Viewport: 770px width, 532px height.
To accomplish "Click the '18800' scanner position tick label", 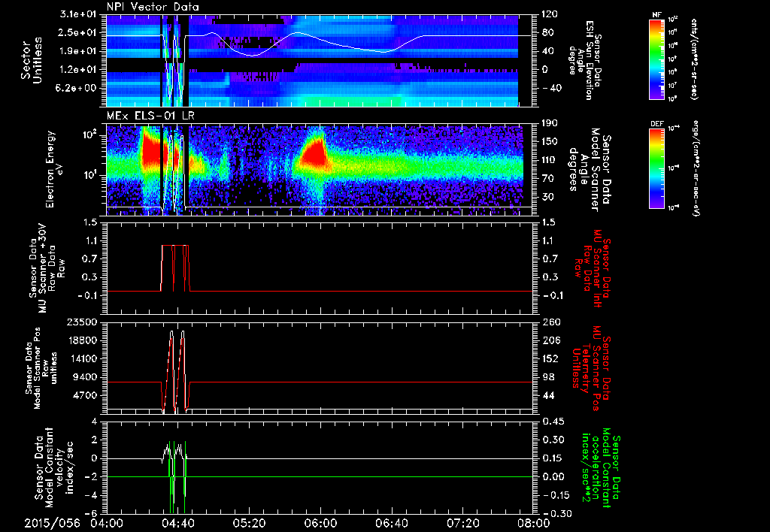I will point(83,340).
